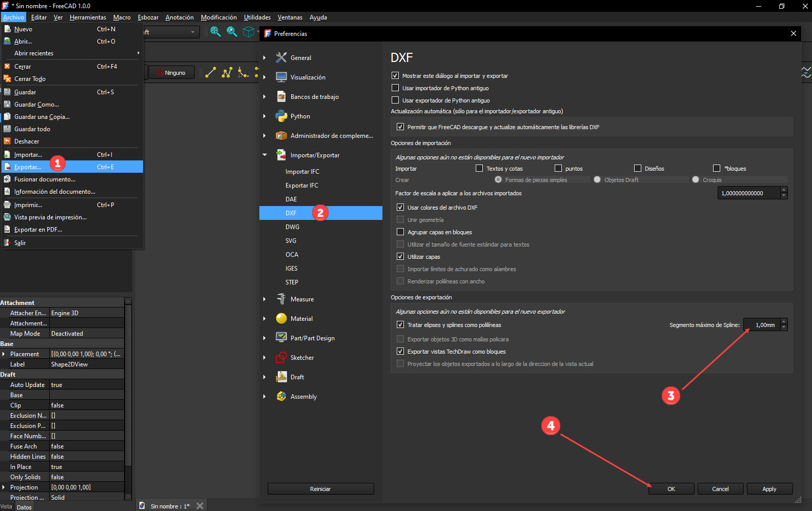Toggle automatic DXF libraries download checkbox
812x511 pixels.
400,127
